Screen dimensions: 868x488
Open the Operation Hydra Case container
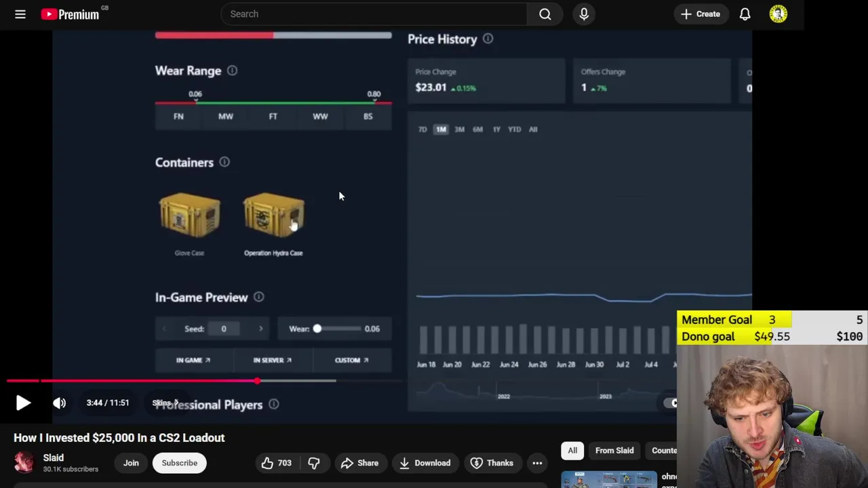pyautogui.click(x=273, y=224)
